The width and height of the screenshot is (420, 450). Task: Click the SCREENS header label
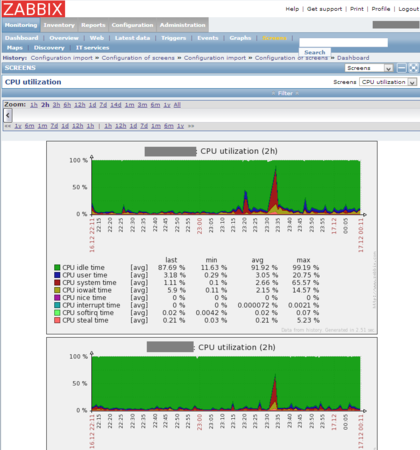(x=20, y=68)
